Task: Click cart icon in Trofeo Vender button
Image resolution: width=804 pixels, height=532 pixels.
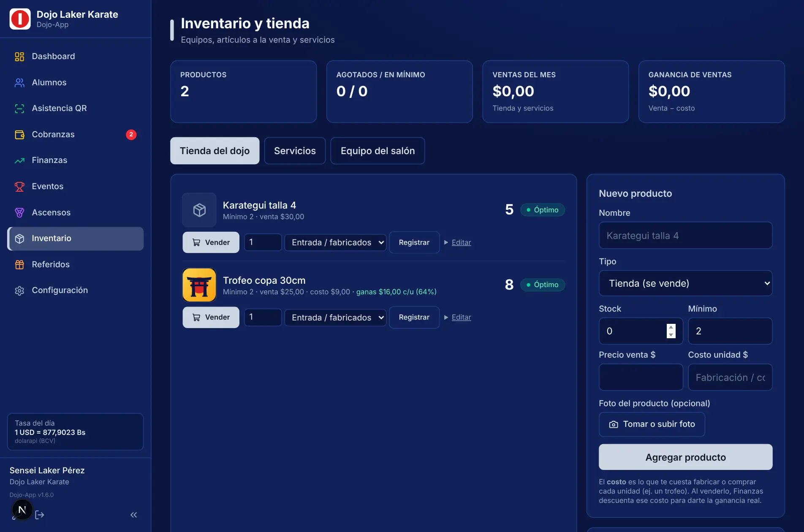Action: pyautogui.click(x=196, y=318)
